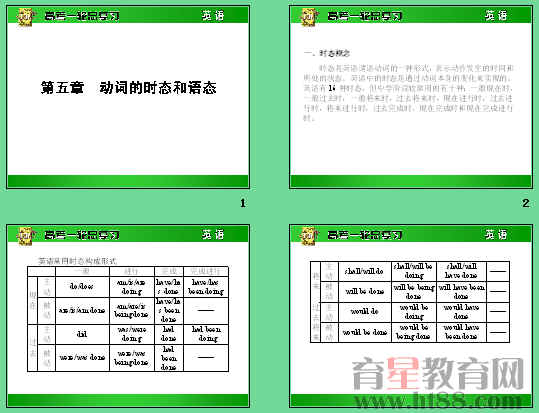Select the shall/will do cell
The image size is (539, 413).
click(x=365, y=271)
